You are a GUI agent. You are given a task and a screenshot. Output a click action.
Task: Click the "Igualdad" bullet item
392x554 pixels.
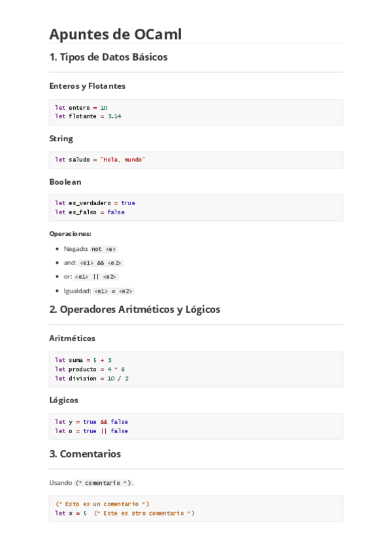(99, 291)
